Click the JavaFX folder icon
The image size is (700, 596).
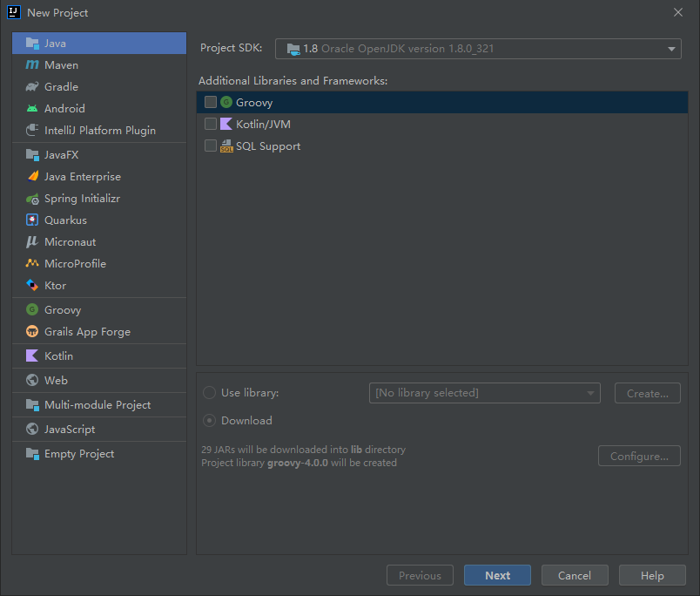click(32, 154)
